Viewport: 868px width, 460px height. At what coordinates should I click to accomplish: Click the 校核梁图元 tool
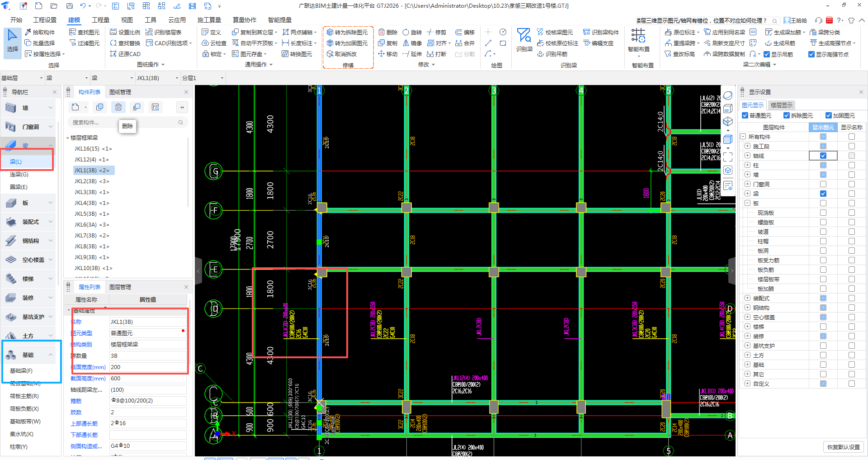pyautogui.click(x=555, y=32)
